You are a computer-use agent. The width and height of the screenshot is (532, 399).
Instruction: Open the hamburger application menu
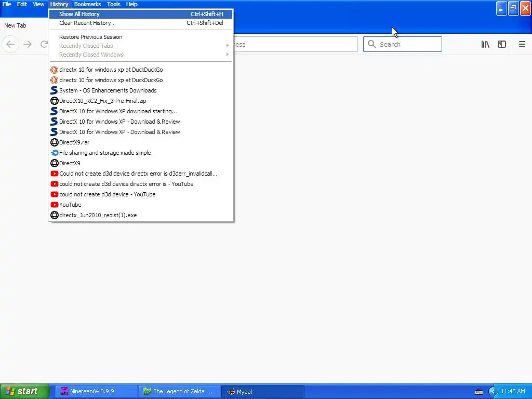(x=522, y=45)
